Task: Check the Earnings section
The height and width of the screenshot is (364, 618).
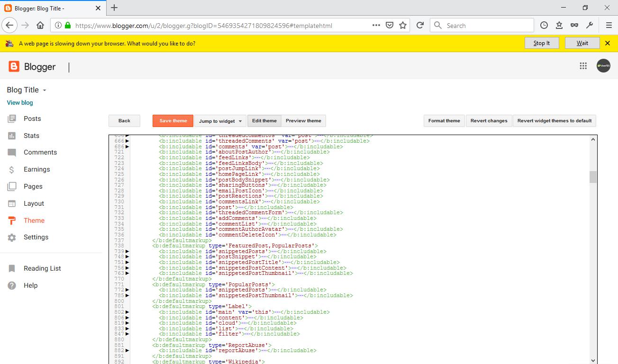Action: point(37,169)
